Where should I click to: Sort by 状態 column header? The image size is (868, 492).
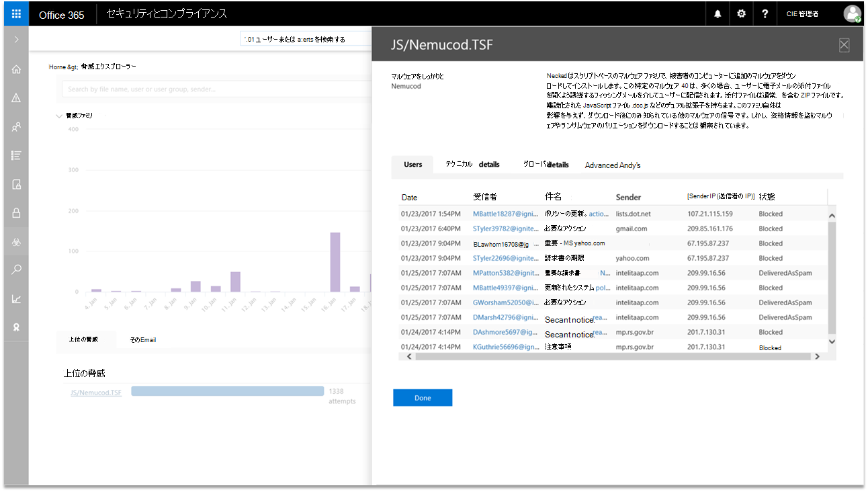click(767, 196)
